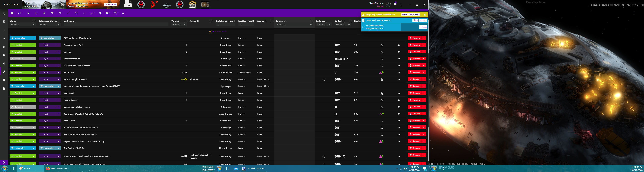Image resolution: width=644 pixels, height=172 pixels.
Task: Sort by Installation Time column header
Action: click(x=225, y=21)
